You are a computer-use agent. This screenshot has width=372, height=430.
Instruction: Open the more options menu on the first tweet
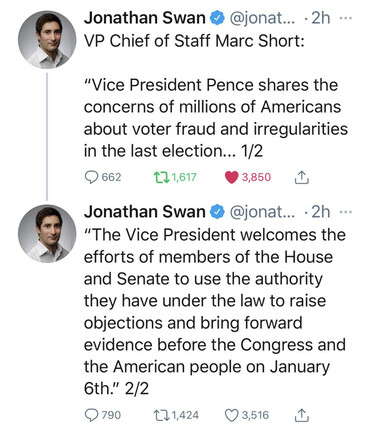click(x=345, y=18)
